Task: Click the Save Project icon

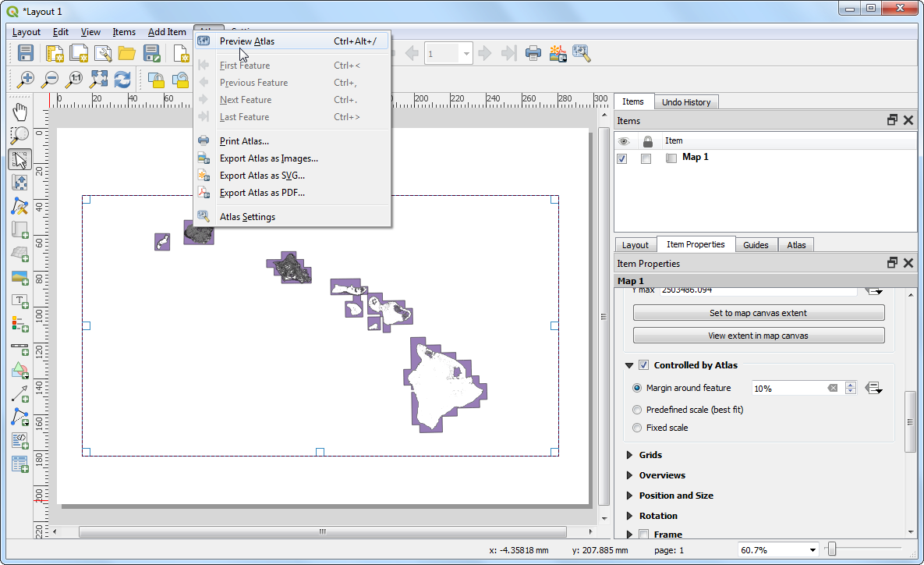Action: pyautogui.click(x=26, y=53)
